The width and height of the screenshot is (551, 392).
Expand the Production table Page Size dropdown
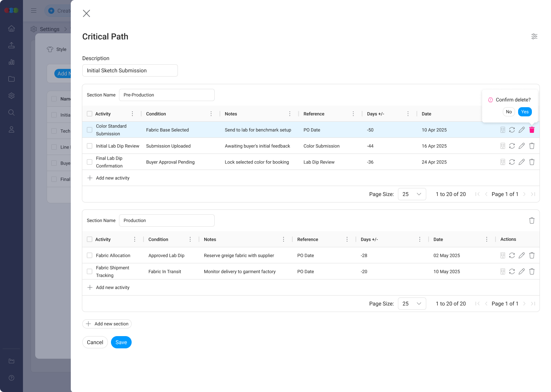point(412,304)
